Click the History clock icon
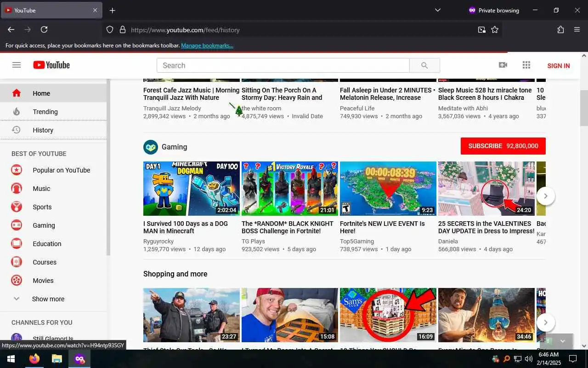This screenshot has width=588, height=368. pyautogui.click(x=17, y=130)
